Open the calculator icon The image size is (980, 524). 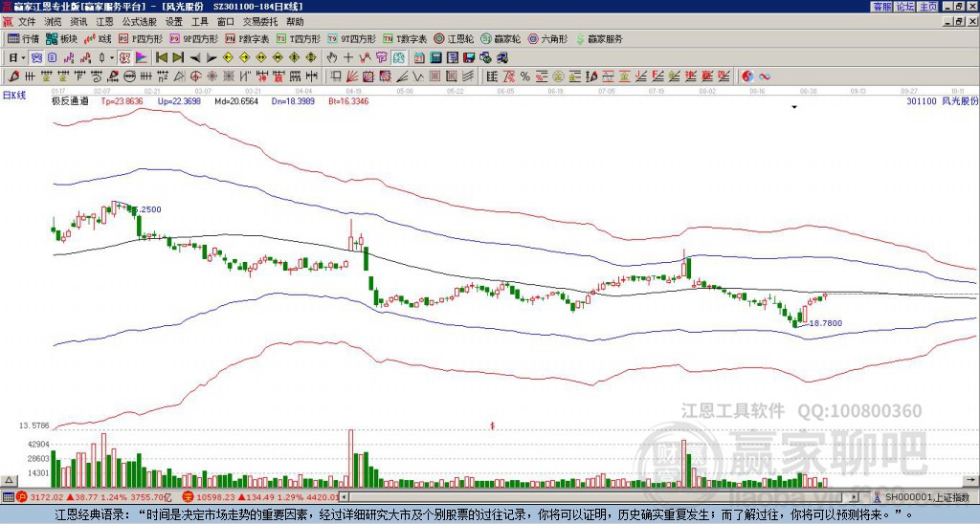(436, 58)
